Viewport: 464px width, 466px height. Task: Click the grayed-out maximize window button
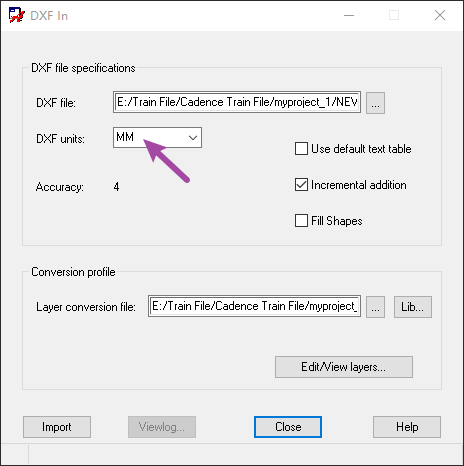click(x=394, y=15)
